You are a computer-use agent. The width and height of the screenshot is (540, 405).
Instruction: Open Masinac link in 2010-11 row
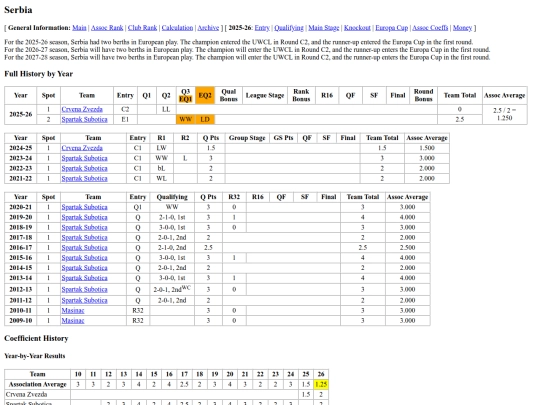73,310
